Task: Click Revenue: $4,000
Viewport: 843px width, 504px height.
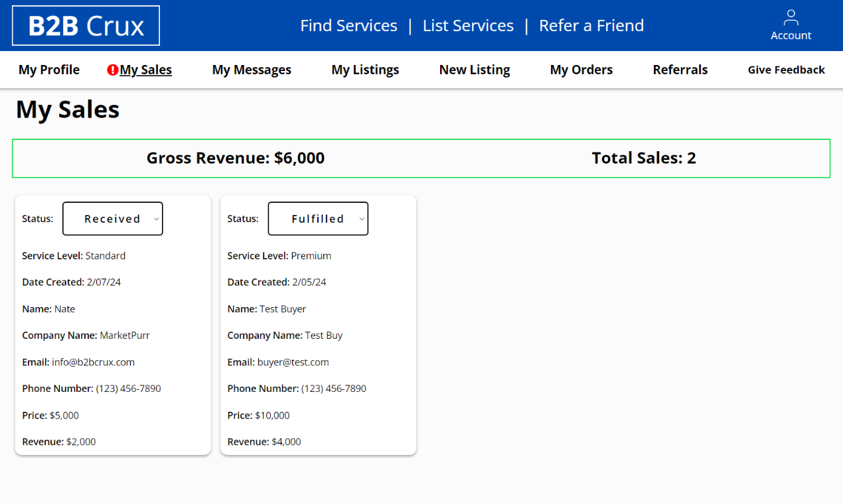Action: point(264,442)
